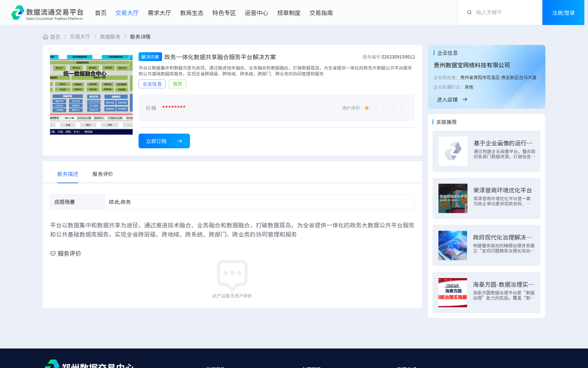Viewport: 588px width, 368px height.
Task: Click the home icon in the breadcrumb
Action: pos(46,37)
